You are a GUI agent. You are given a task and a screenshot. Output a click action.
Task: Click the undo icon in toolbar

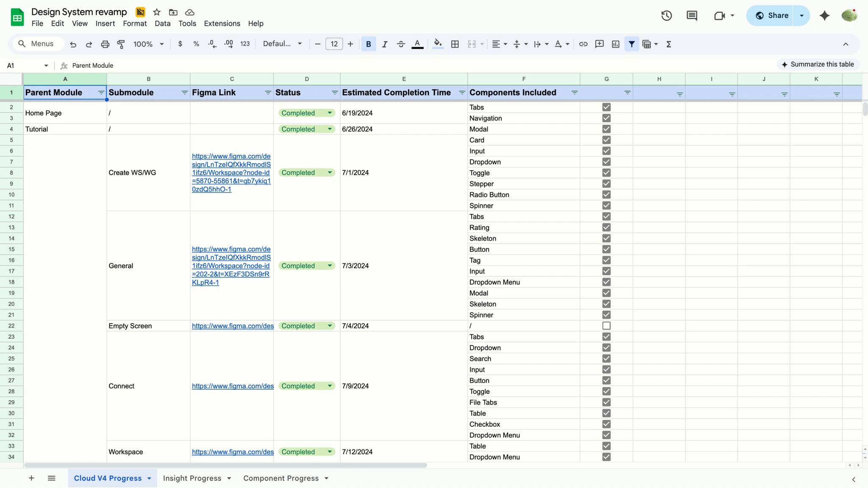click(73, 44)
